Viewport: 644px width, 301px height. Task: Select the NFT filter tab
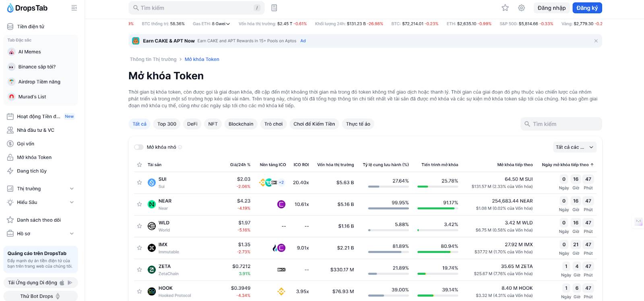[213, 124]
